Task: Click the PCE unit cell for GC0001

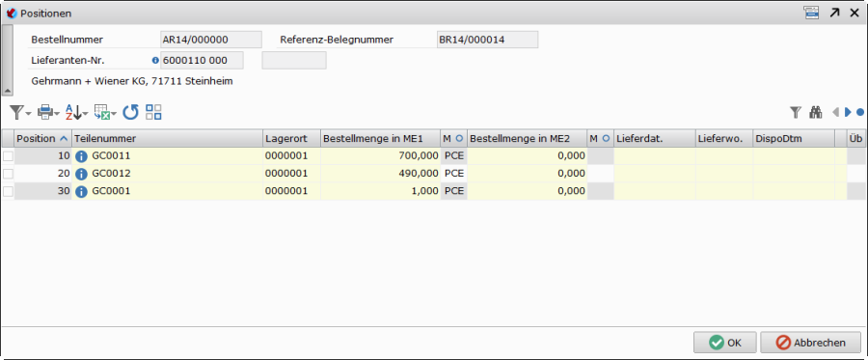Action: (454, 192)
